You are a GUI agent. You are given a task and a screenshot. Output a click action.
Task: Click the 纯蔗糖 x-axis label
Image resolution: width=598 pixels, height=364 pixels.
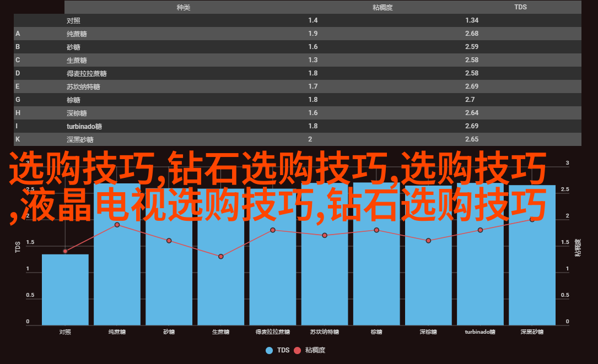[x=117, y=332]
